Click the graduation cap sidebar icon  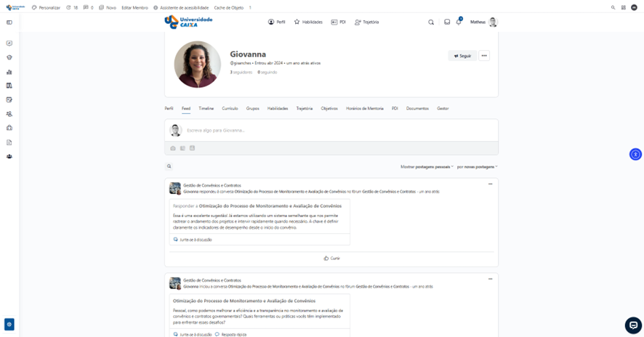(9, 57)
